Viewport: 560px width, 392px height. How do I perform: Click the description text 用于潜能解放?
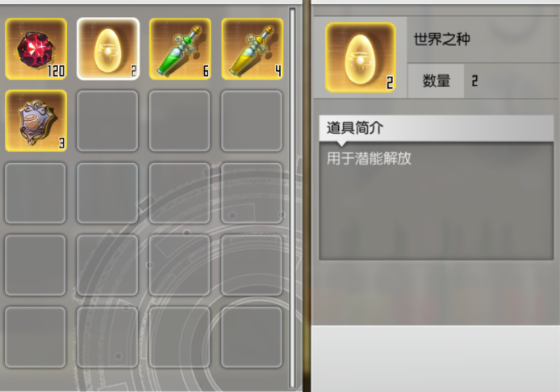tap(369, 159)
